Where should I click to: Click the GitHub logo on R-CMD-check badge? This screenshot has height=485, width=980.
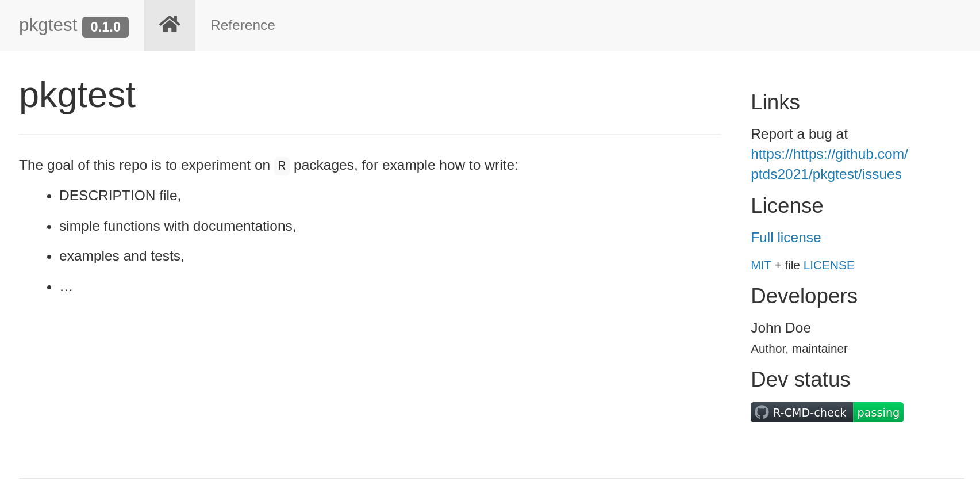click(x=762, y=413)
